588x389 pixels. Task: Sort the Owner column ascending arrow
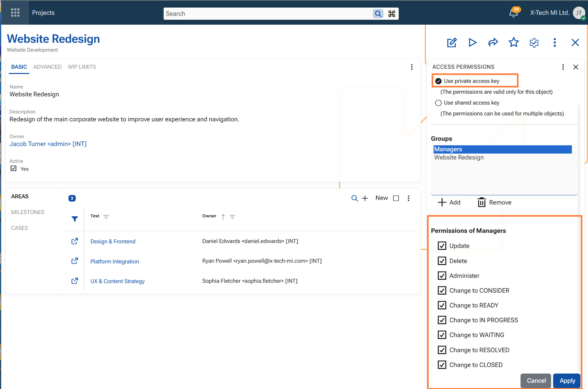pyautogui.click(x=223, y=217)
